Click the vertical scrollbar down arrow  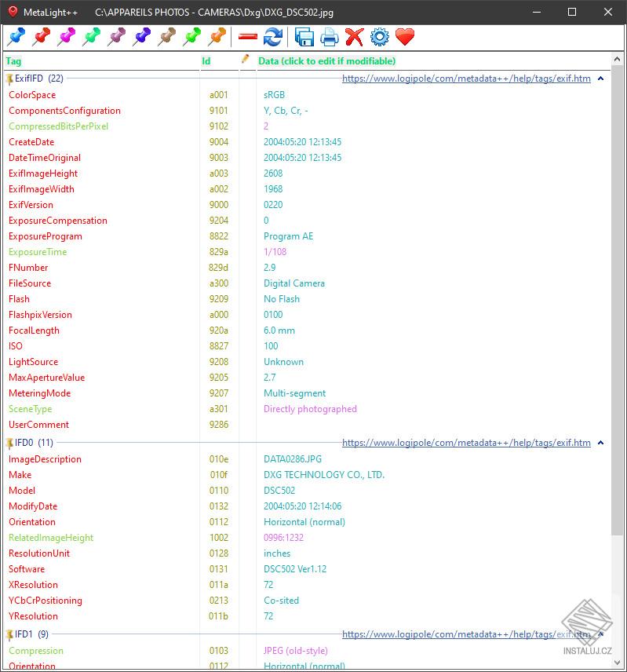pos(617,662)
